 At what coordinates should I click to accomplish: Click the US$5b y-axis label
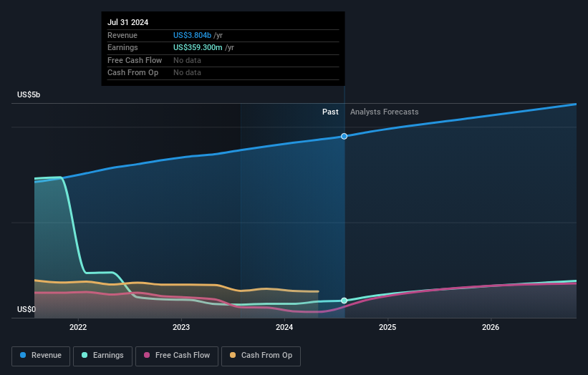[x=29, y=94]
